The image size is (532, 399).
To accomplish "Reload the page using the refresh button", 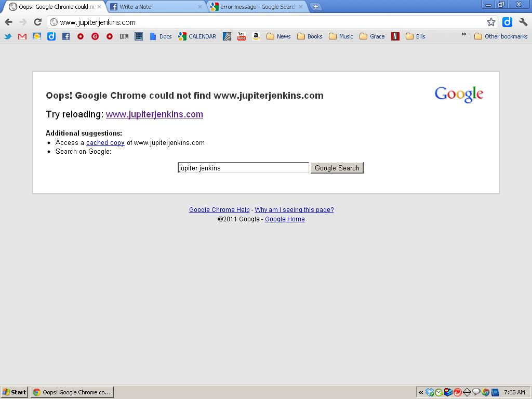I will 37,22.
